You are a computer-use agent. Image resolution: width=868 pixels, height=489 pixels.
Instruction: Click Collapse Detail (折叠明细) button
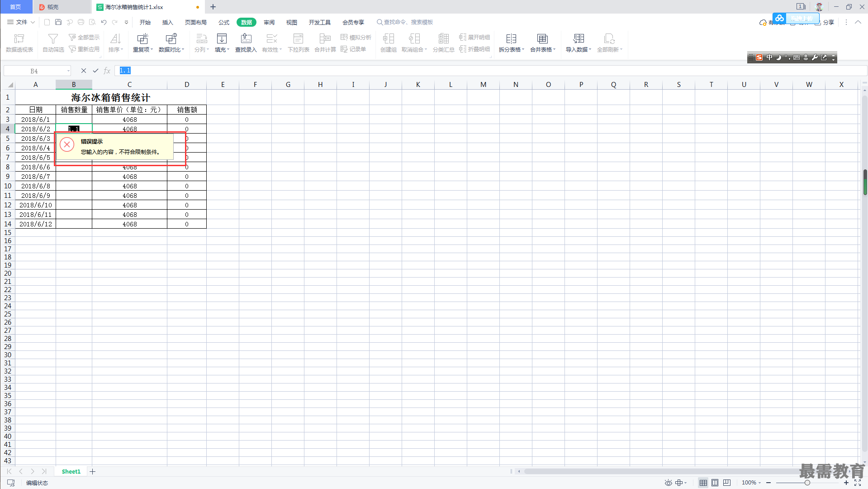(x=474, y=49)
